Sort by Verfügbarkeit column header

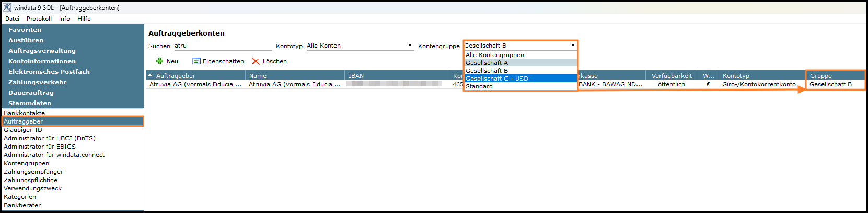[672, 76]
